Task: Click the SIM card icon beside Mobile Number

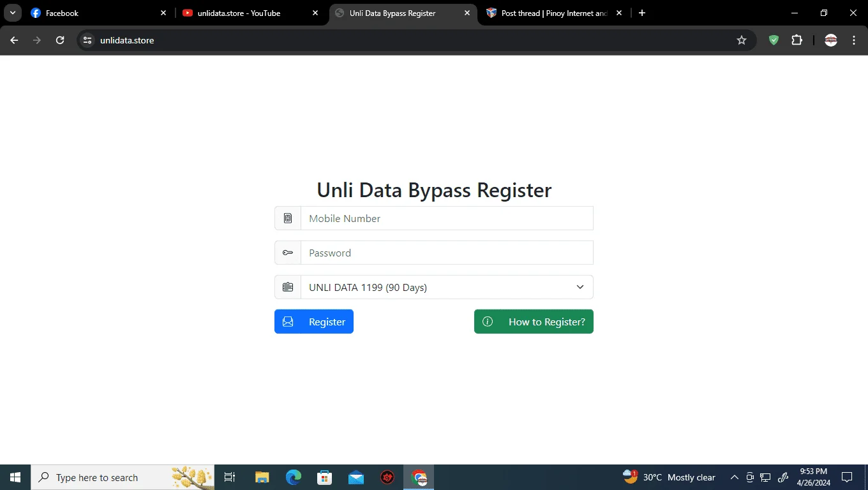Action: pyautogui.click(x=288, y=218)
